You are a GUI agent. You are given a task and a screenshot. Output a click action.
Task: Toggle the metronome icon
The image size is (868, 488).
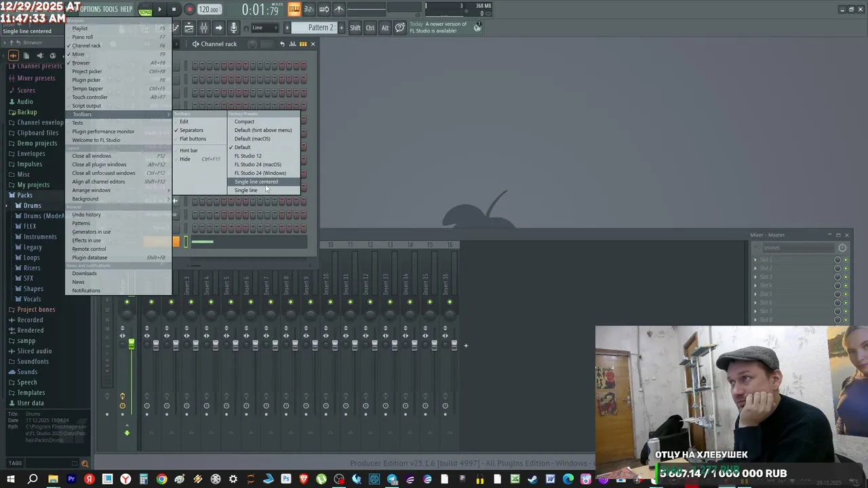[339, 9]
